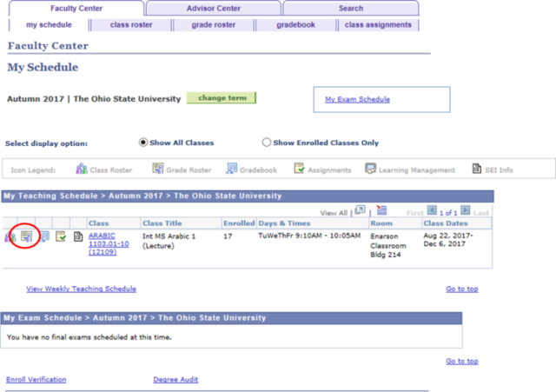Screen dimensions: 556x392
Task: Click no final exams scheduled message
Action: [89, 337]
